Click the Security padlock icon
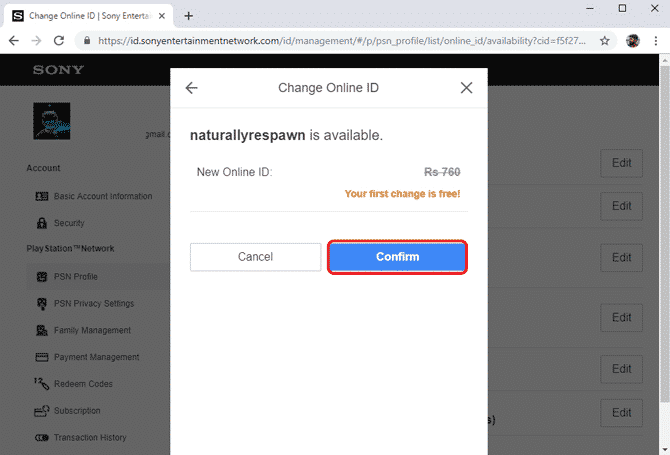 (x=41, y=223)
